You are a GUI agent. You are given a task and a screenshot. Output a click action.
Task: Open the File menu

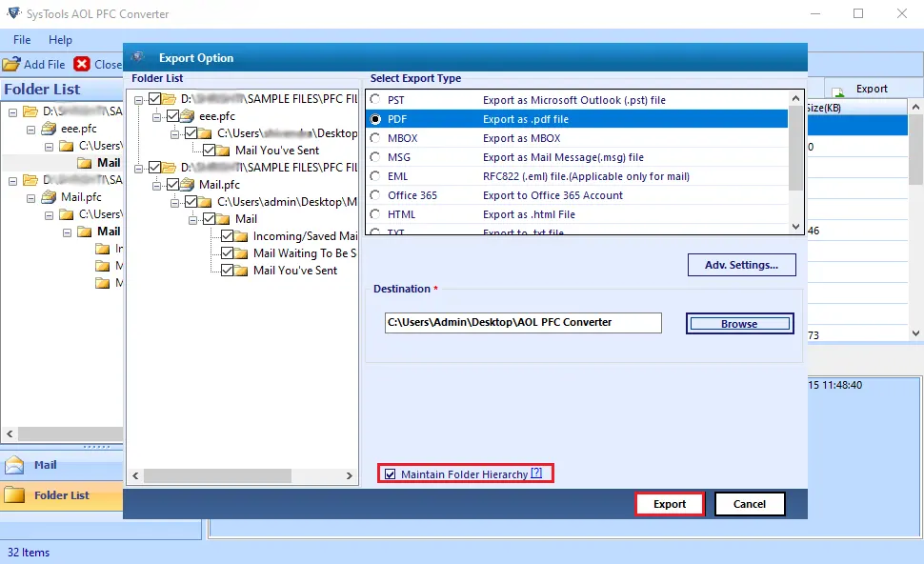tap(22, 39)
